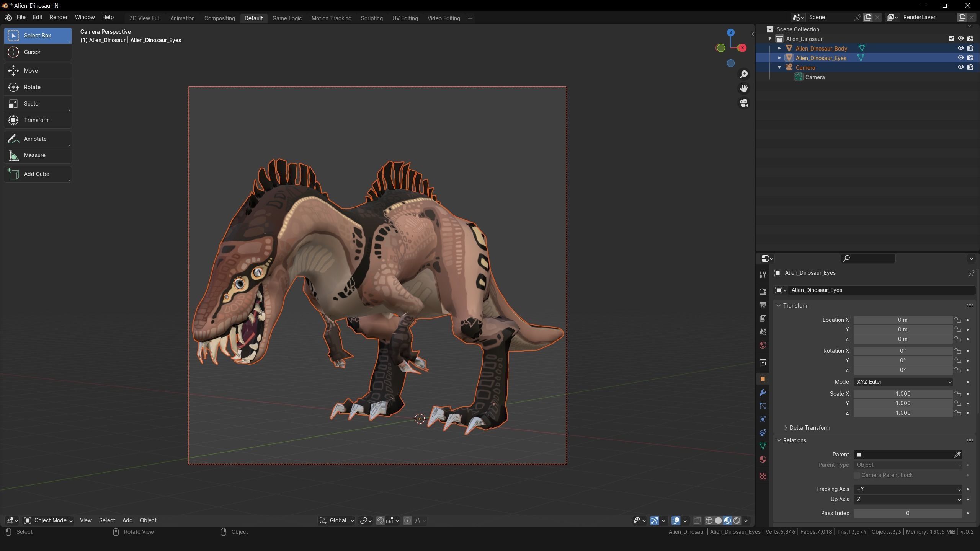Hide Alien_Dinosaur_Eyes in viewport
Image resolution: width=980 pixels, height=551 pixels.
tap(960, 58)
